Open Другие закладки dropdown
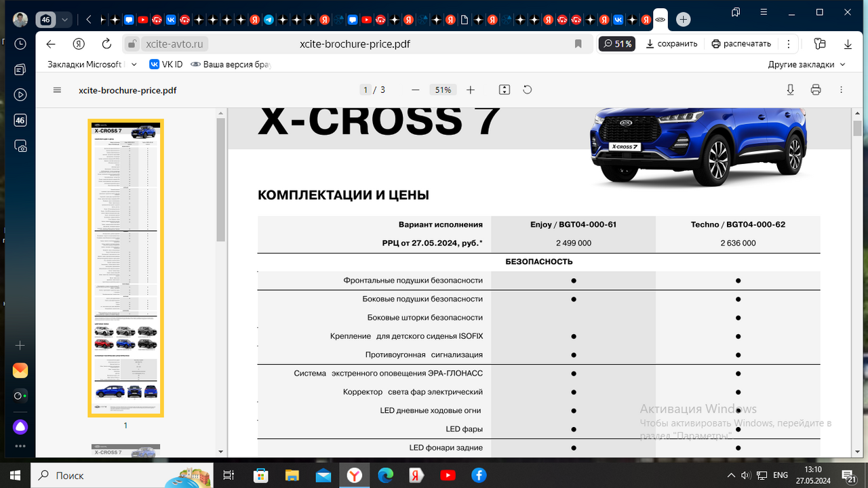This screenshot has width=868, height=488. (807, 64)
